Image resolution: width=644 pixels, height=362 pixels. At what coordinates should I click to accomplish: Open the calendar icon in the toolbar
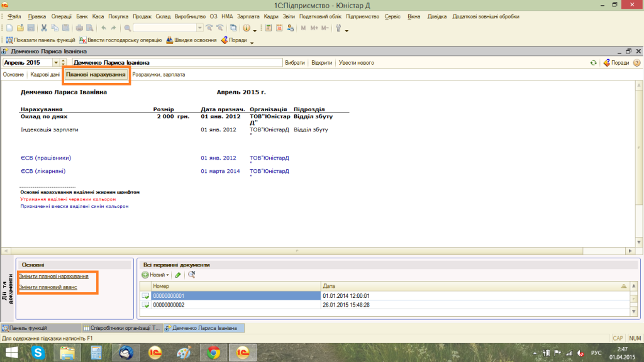(279, 28)
